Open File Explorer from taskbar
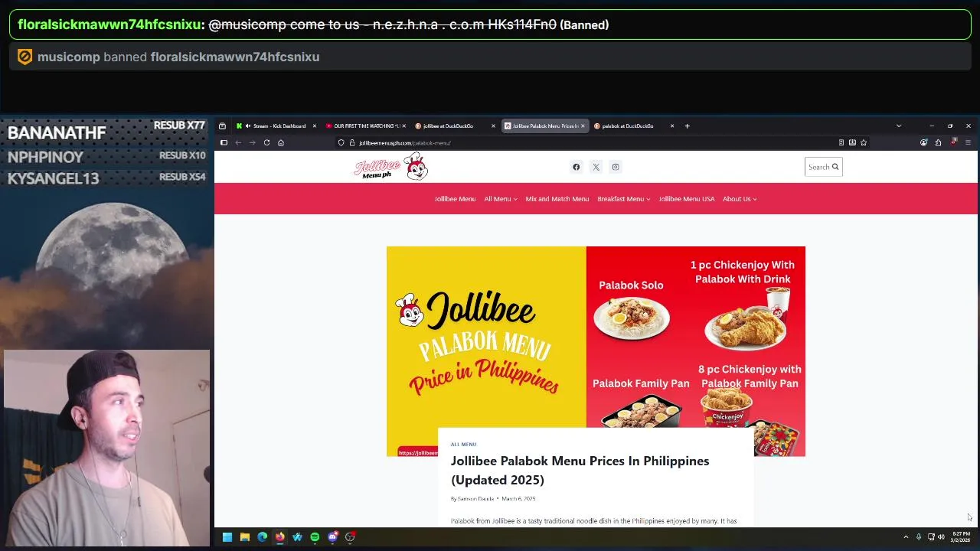This screenshot has width=980, height=551. point(245,537)
